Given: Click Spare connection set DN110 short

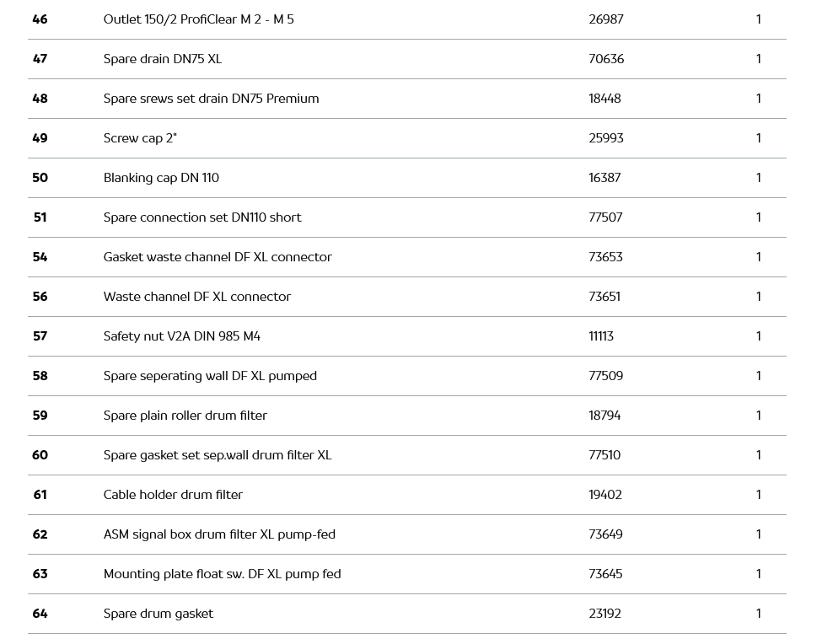Looking at the screenshot, I should [202, 217].
